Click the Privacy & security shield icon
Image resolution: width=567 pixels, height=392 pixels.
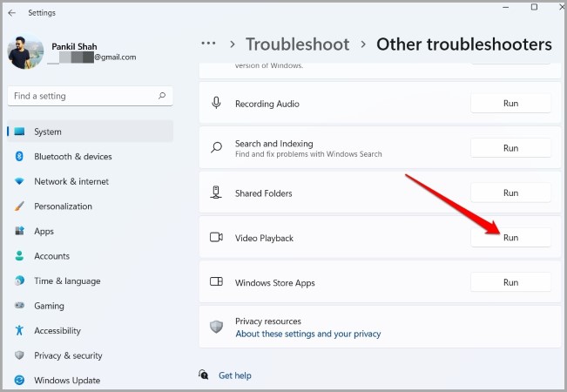tap(19, 355)
